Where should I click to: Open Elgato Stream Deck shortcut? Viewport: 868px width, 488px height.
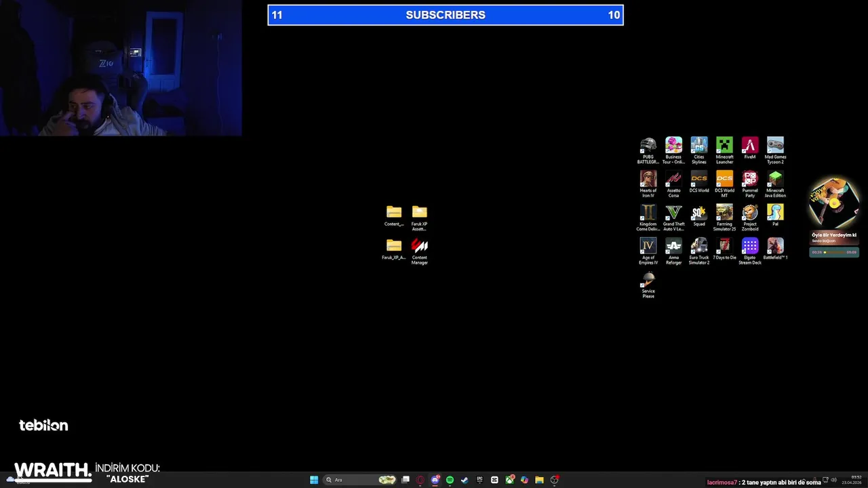pyautogui.click(x=750, y=251)
